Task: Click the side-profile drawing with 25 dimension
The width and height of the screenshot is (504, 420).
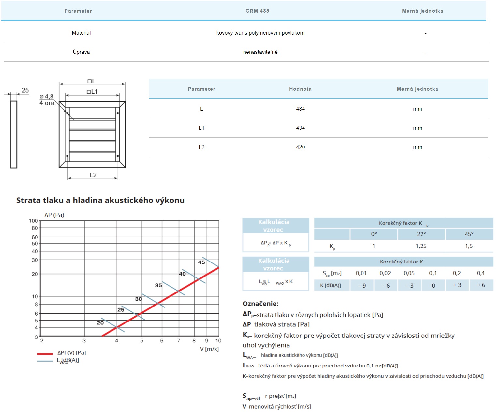Action: click(14, 134)
